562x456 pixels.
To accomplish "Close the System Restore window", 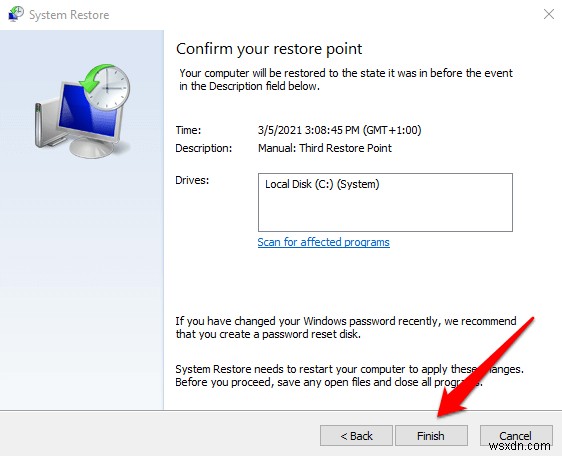I will pos(549,14).
